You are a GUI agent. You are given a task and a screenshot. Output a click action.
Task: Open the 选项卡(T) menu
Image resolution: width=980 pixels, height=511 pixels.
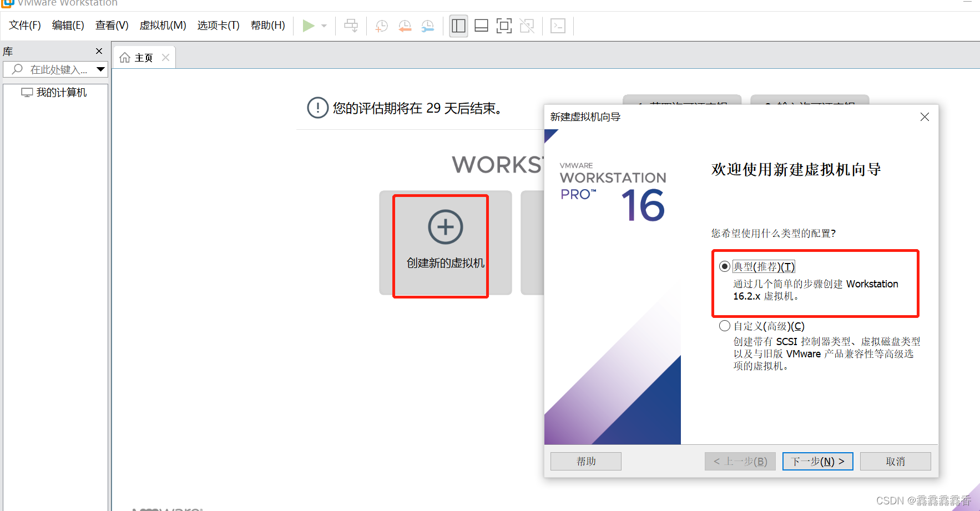pyautogui.click(x=219, y=26)
